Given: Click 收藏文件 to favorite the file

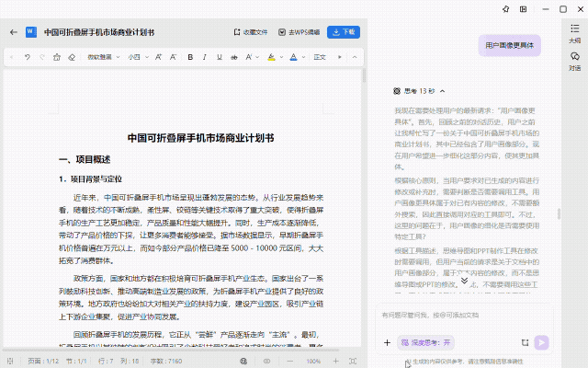Looking at the screenshot, I should coord(250,32).
